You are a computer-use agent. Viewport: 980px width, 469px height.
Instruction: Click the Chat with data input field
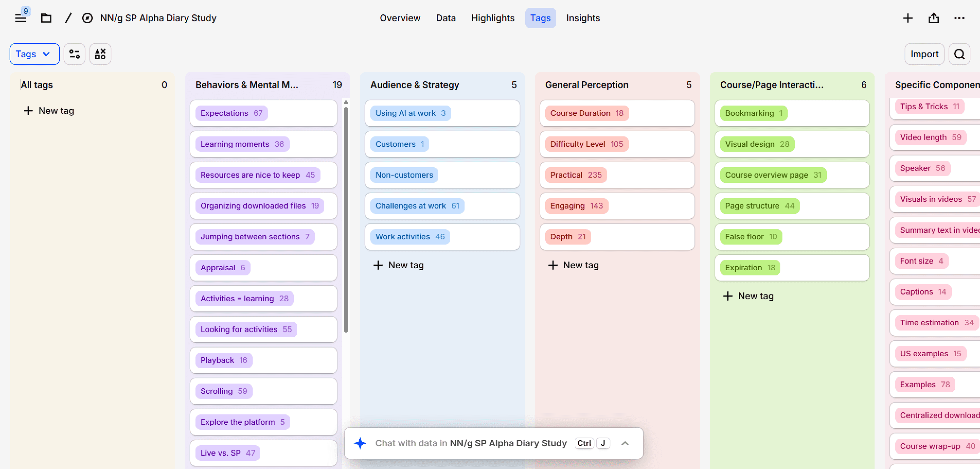point(471,443)
